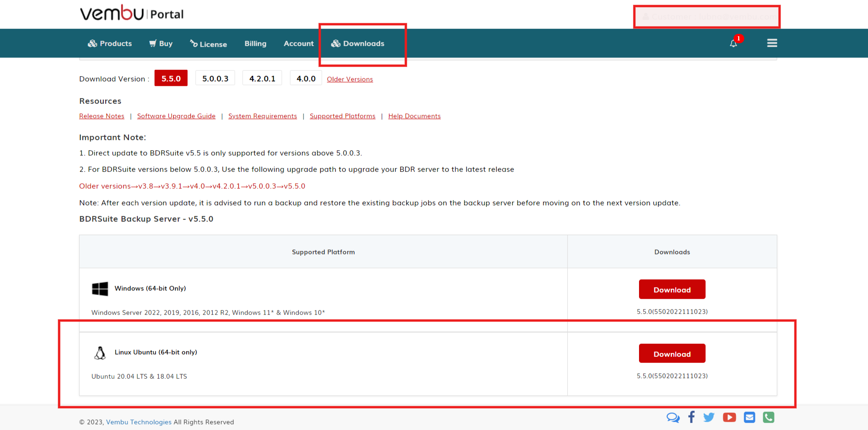This screenshot has height=430, width=868.
Task: Open the Older Versions link
Action: tap(350, 79)
